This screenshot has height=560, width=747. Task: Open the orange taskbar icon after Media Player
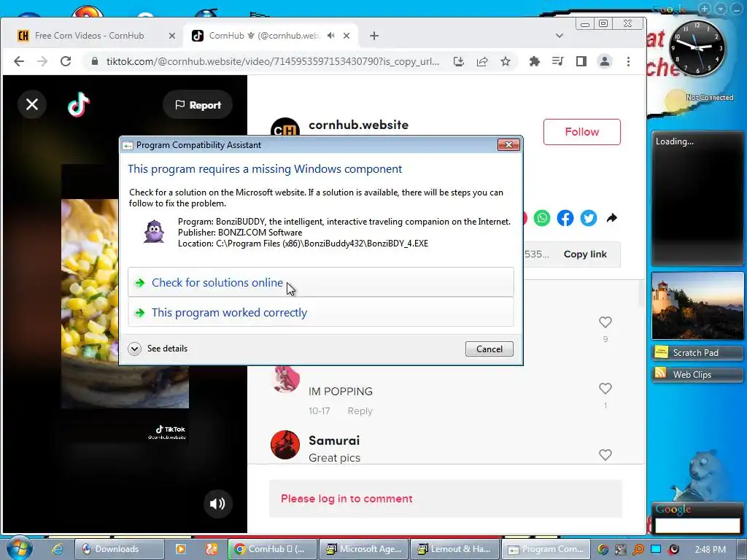211,549
